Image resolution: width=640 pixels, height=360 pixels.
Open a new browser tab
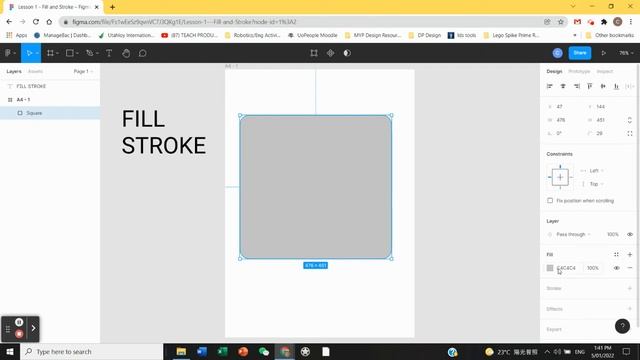(112, 7)
